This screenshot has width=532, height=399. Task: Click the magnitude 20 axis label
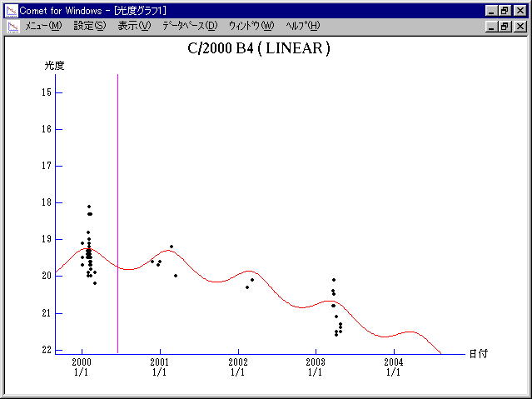point(47,276)
